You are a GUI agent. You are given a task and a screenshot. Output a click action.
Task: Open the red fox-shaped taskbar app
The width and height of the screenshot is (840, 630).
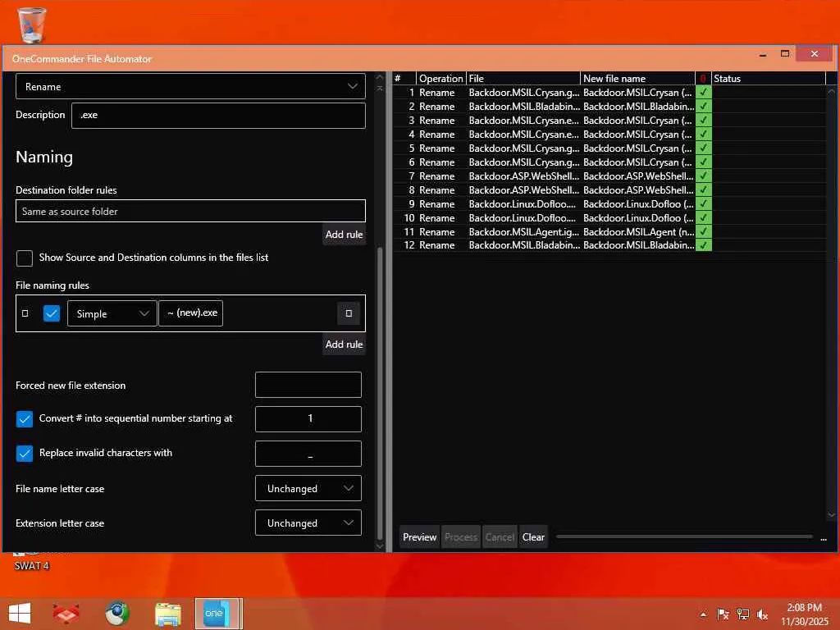66,614
